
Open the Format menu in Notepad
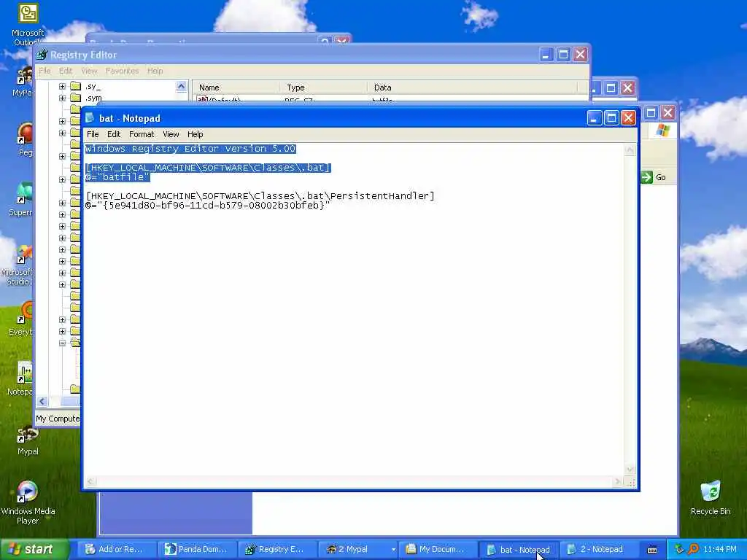pyautogui.click(x=142, y=134)
